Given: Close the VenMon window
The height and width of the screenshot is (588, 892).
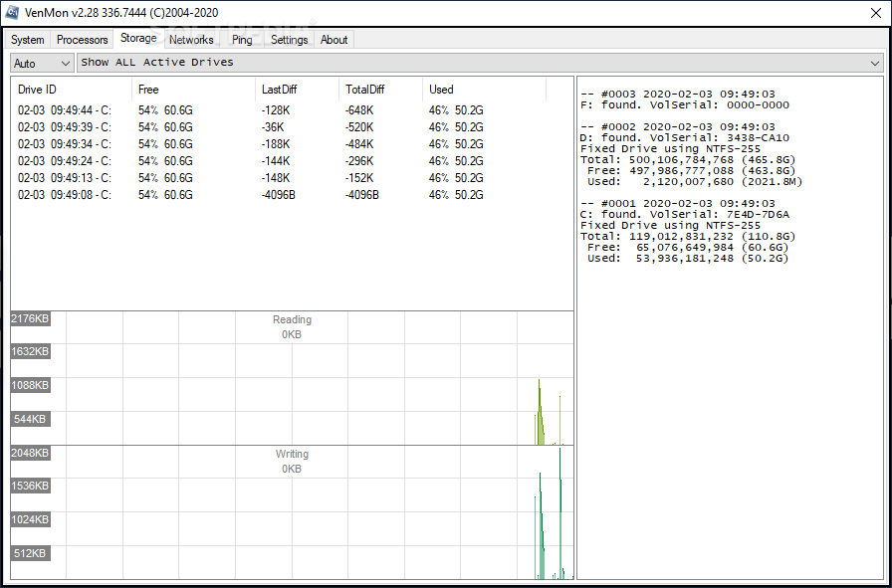Looking at the screenshot, I should click(876, 13).
